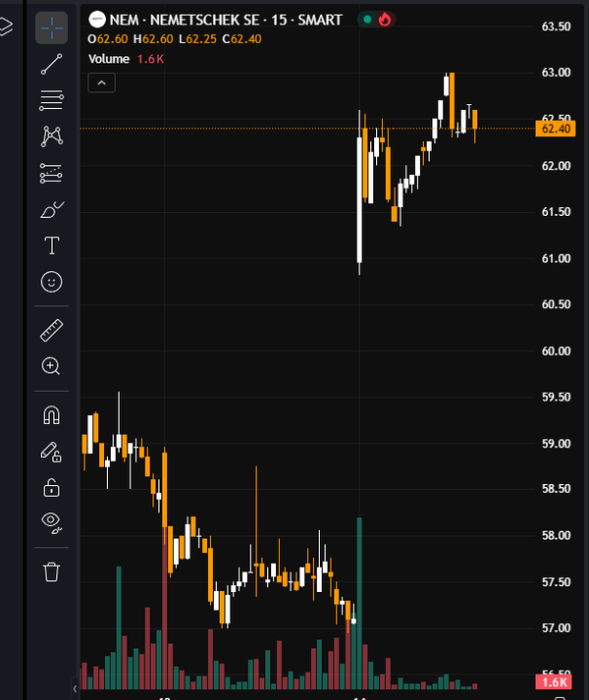
Task: Open the emoji and icons tool
Action: (x=51, y=282)
